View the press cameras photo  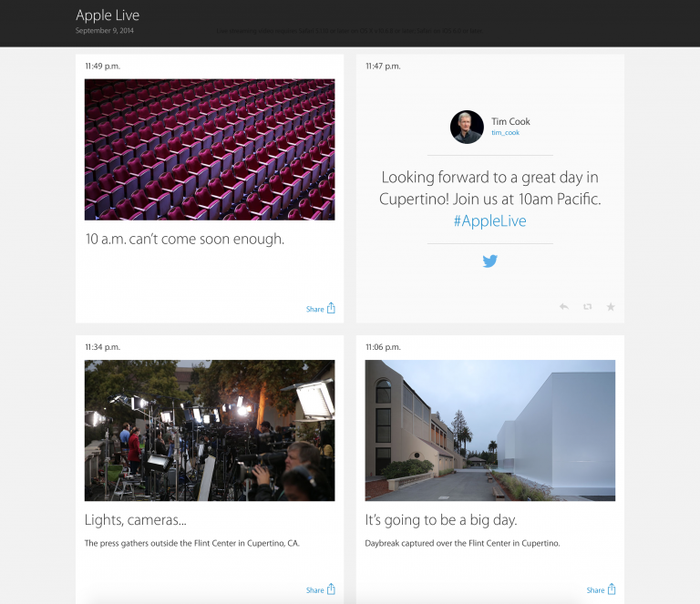210,430
